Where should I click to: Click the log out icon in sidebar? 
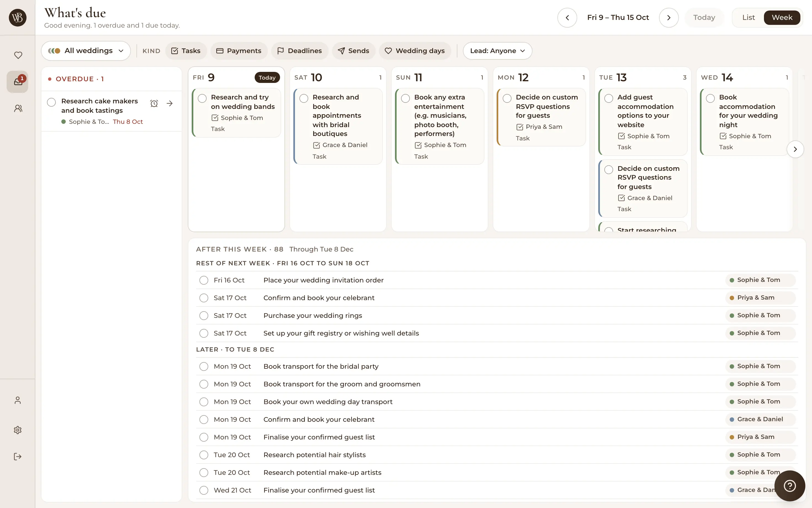tap(18, 457)
